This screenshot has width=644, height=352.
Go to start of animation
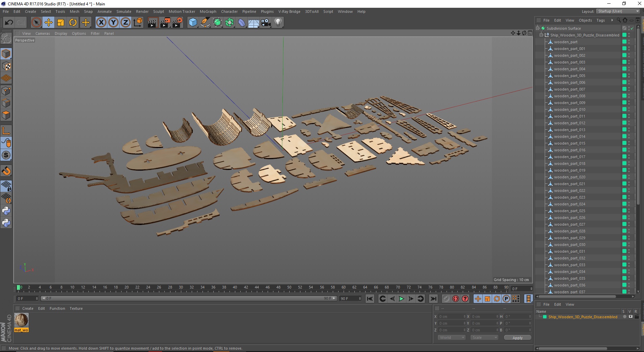(370, 299)
